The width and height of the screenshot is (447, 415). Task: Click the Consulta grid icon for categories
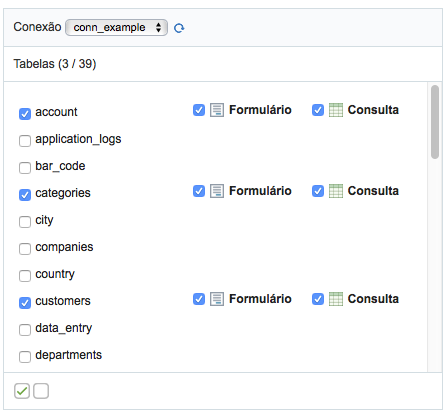pyautogui.click(x=336, y=191)
